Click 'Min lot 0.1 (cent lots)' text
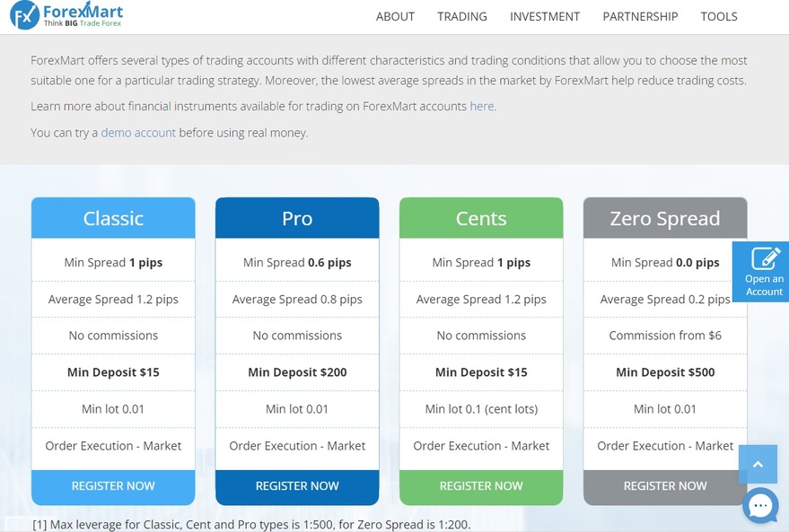The image size is (789, 532). [481, 409]
